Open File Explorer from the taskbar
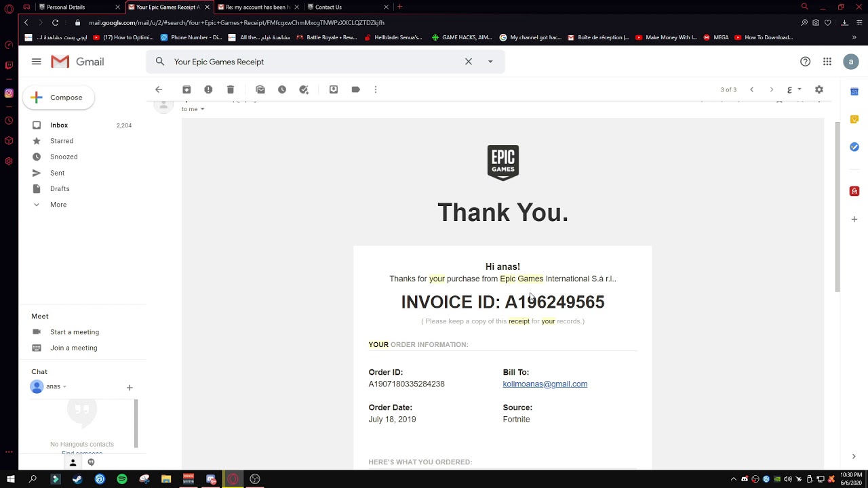This screenshot has height=488, width=868. click(x=166, y=479)
